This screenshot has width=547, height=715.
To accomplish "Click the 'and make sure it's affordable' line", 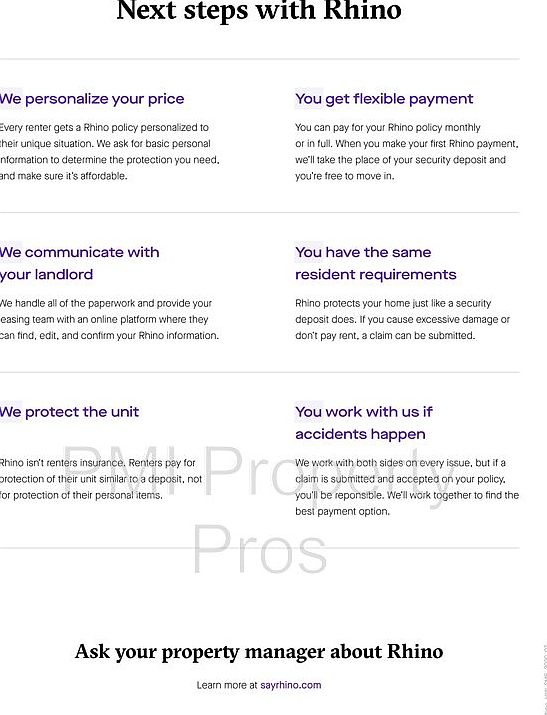I will pyautogui.click(x=63, y=176).
